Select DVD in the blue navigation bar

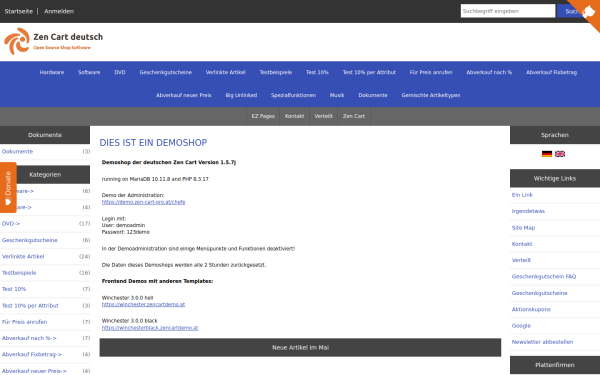tap(120, 72)
